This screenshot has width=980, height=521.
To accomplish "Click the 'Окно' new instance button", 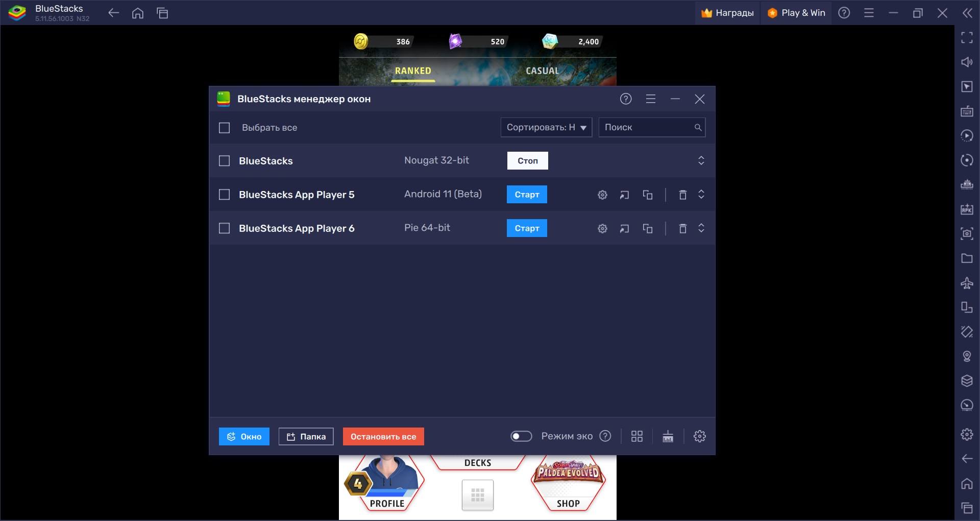I will point(244,437).
